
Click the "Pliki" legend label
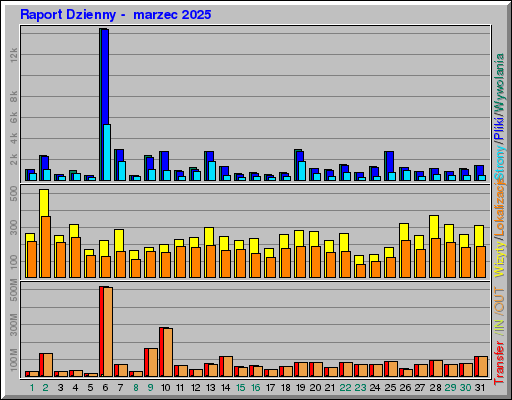pos(499,129)
